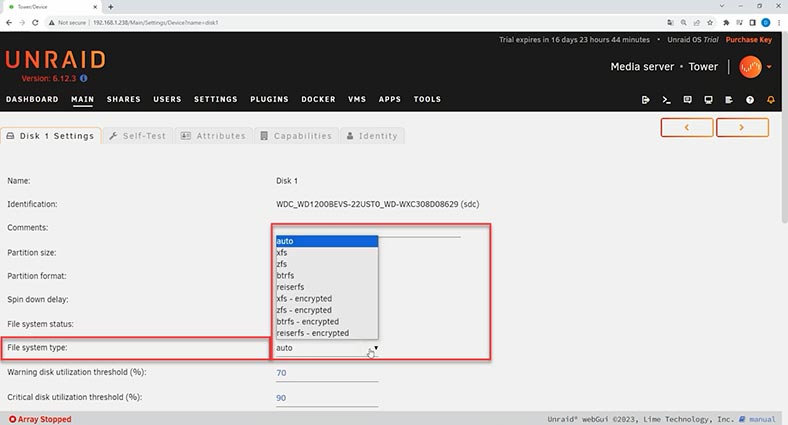Click the share page icon in address bar
The image size is (788, 425).
click(x=697, y=23)
